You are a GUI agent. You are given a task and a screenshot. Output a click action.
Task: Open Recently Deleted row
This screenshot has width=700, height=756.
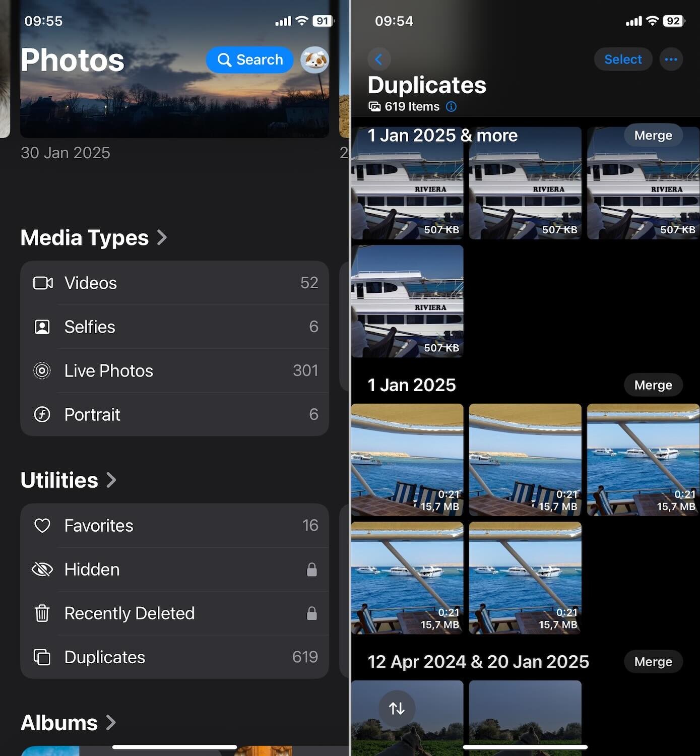(x=174, y=613)
